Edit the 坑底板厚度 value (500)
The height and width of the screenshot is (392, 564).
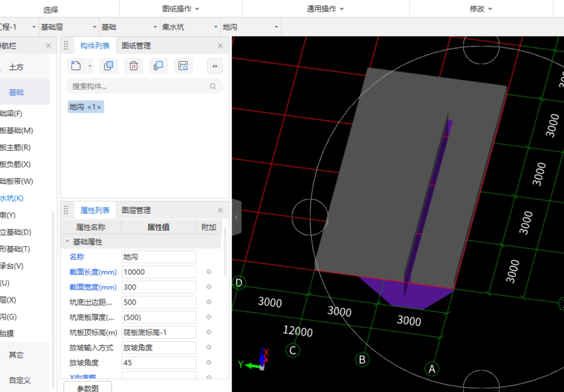(158, 317)
